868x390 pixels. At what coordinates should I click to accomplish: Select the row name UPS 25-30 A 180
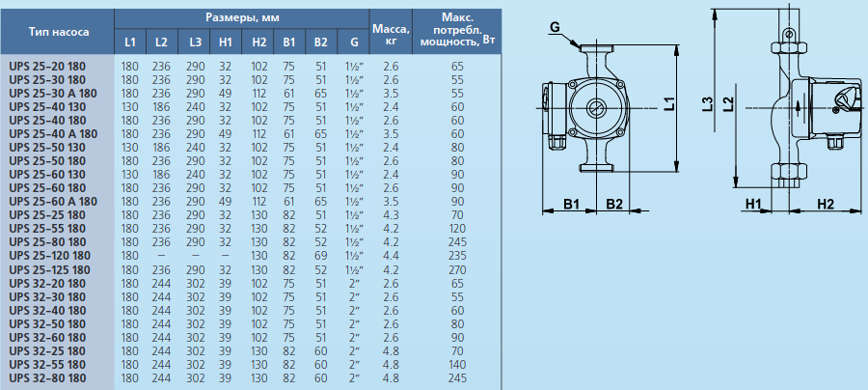coord(53,93)
